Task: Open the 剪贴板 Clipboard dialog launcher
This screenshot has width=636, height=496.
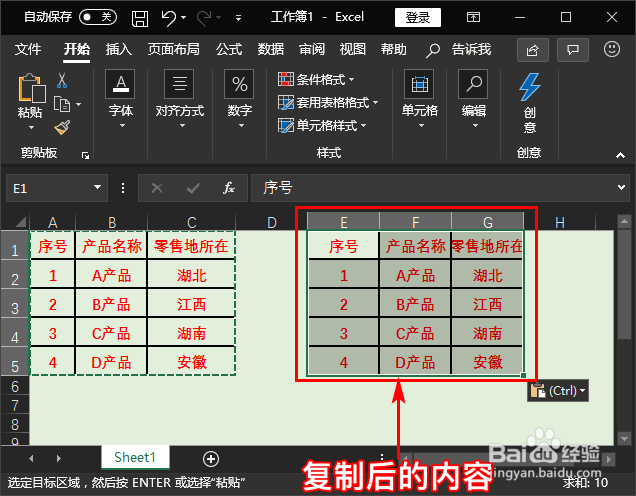Action: click(85, 155)
